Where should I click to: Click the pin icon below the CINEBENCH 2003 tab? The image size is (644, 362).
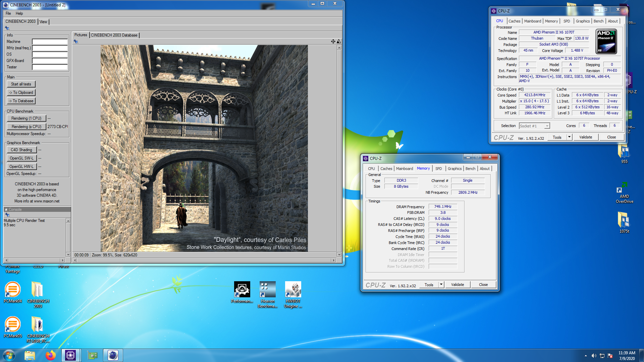7,28
